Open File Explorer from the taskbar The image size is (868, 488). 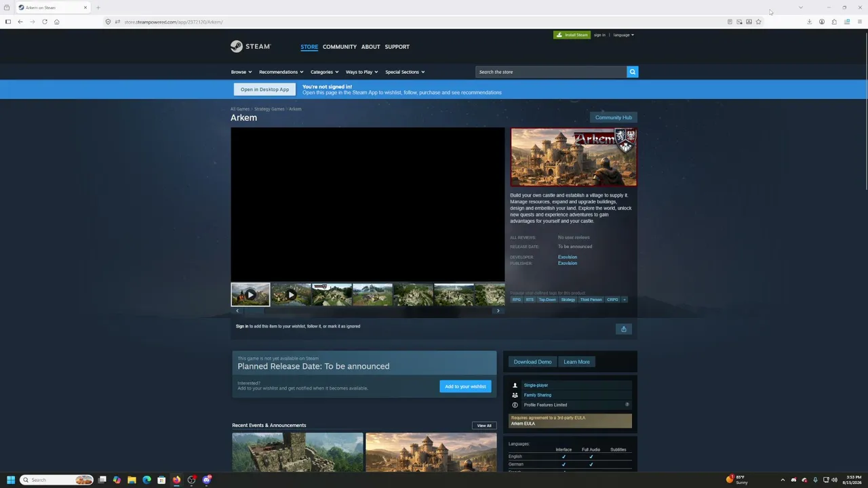(132, 480)
